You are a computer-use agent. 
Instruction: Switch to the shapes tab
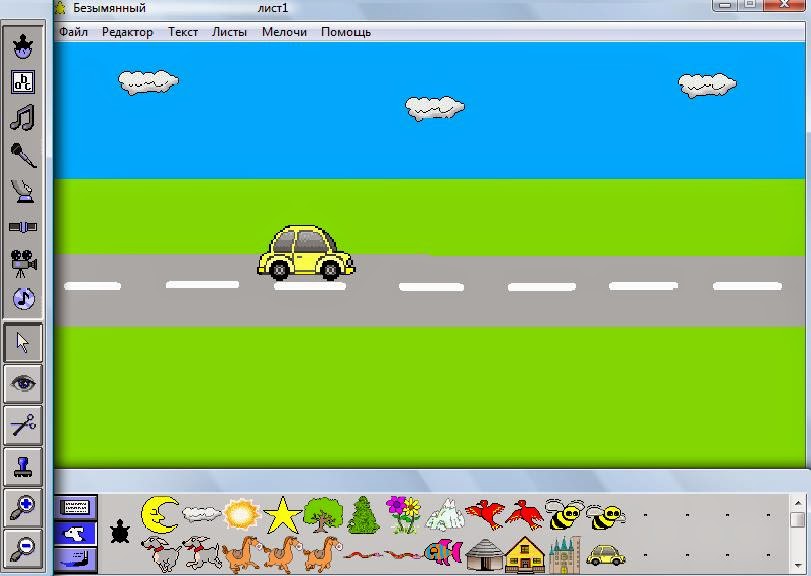76,534
